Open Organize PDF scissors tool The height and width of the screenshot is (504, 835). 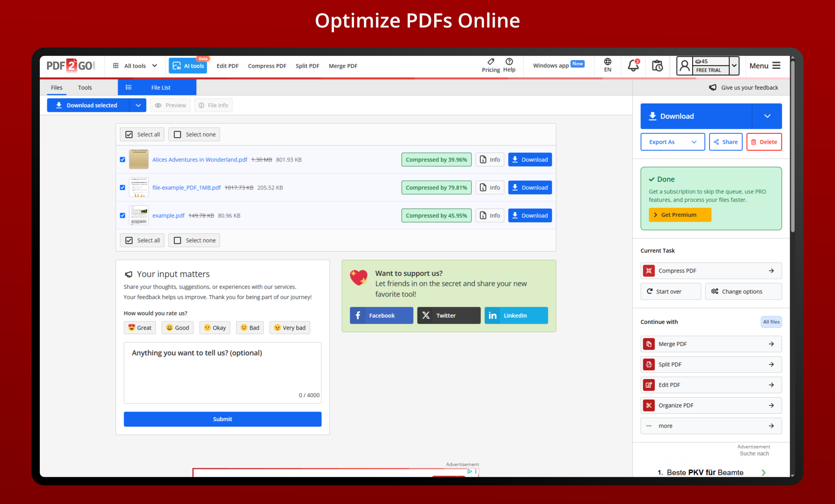(711, 405)
